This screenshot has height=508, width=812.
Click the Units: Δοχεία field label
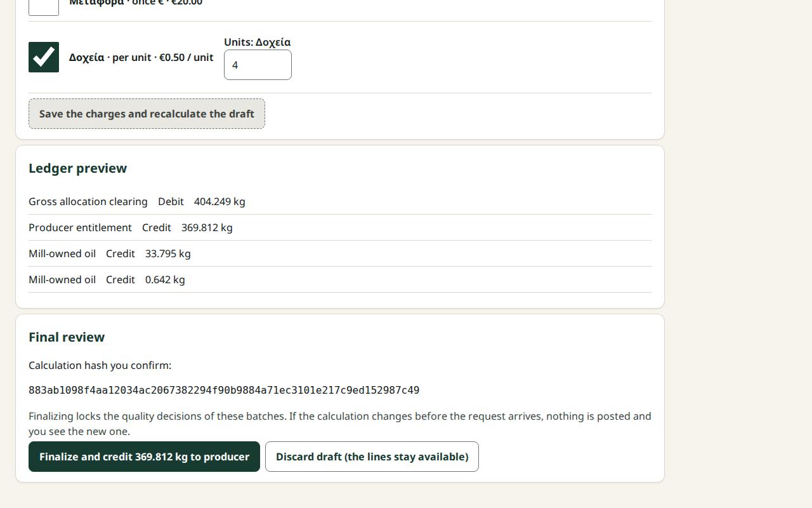tap(258, 42)
